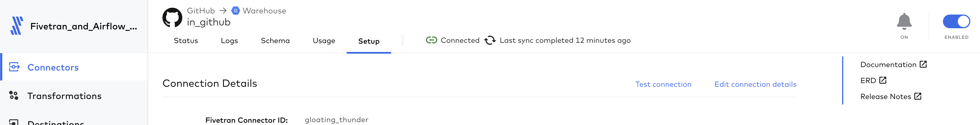Click the Transformations sidebar icon
Viewport: 980px width, 125px height.
point(14,95)
